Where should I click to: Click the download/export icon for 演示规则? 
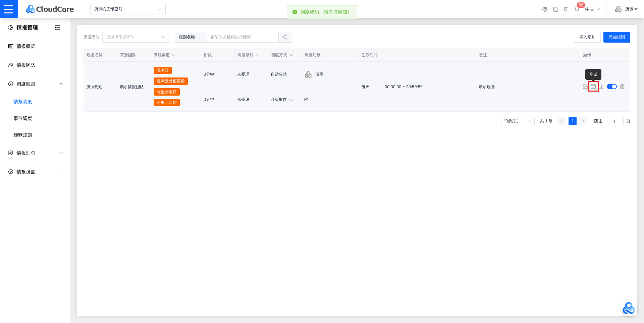[601, 87]
